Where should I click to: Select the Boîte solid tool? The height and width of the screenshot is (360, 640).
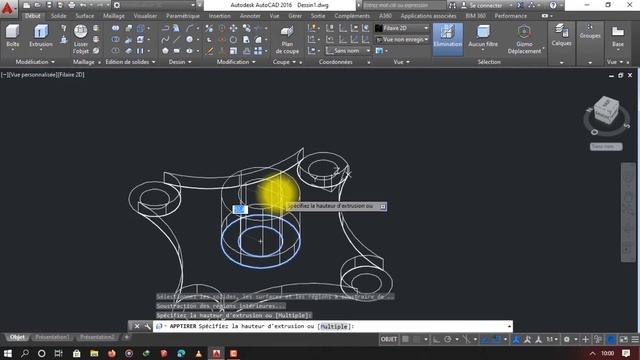[x=13, y=37]
